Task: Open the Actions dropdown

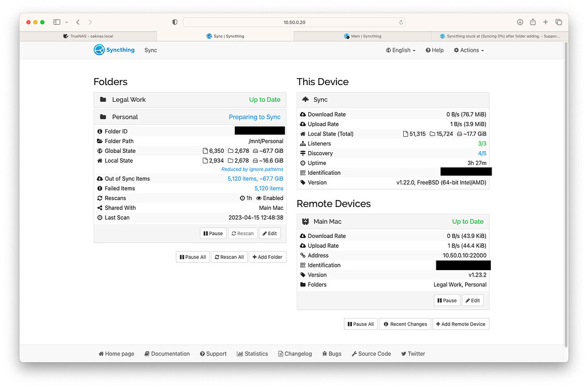Action: [x=469, y=50]
